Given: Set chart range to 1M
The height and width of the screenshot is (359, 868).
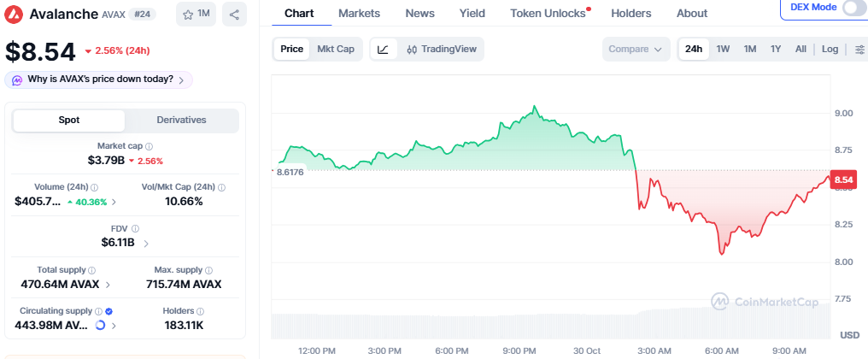Looking at the screenshot, I should click(x=750, y=49).
